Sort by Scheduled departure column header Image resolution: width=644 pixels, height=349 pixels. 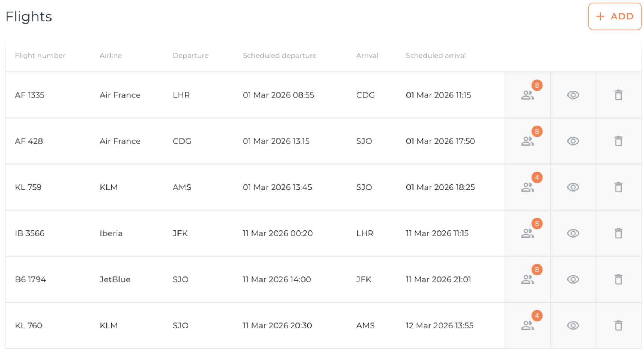point(279,56)
